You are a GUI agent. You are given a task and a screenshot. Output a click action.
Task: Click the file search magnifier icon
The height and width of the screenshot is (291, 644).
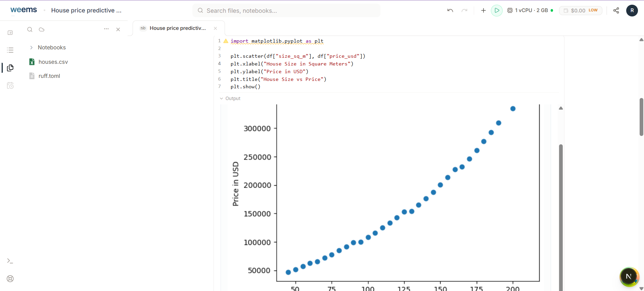[30, 30]
